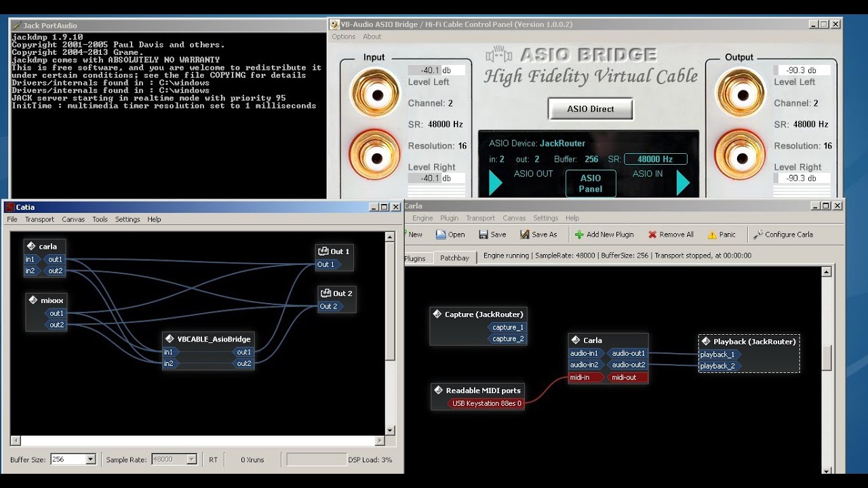The width and height of the screenshot is (868, 488).
Task: Click Remove All in Carla toolbar
Action: coord(671,235)
